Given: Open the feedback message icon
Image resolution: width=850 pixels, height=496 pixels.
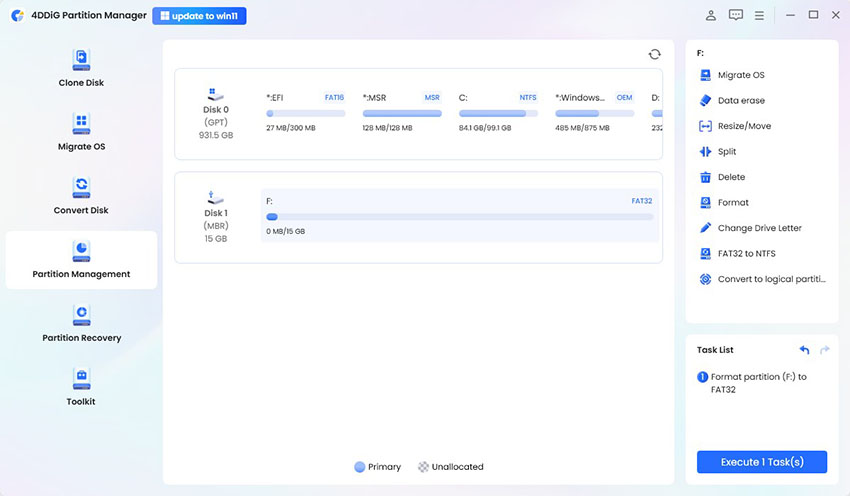Looking at the screenshot, I should click(736, 16).
